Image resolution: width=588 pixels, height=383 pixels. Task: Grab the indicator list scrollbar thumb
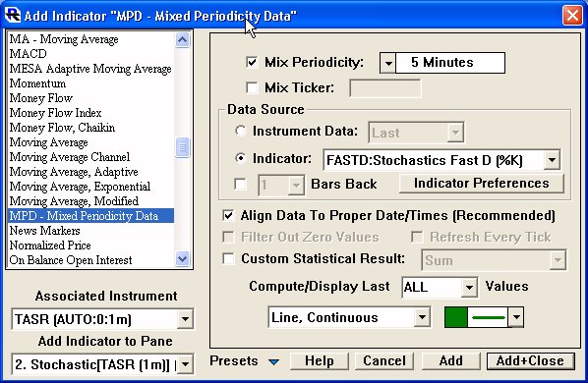(182, 147)
